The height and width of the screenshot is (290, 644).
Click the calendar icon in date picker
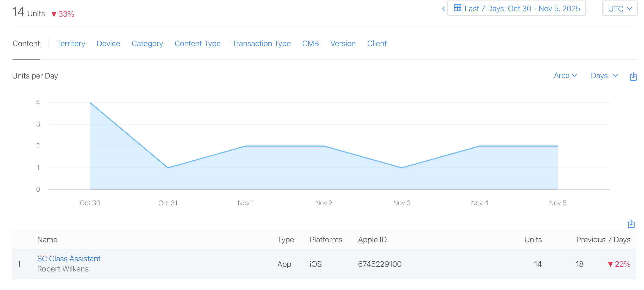pos(457,8)
